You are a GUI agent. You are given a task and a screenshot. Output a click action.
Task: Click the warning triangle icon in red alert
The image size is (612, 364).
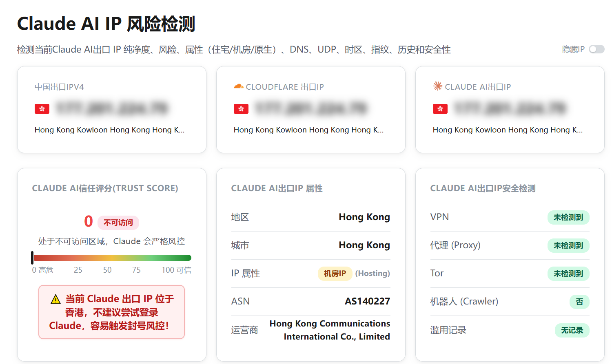pos(55,300)
